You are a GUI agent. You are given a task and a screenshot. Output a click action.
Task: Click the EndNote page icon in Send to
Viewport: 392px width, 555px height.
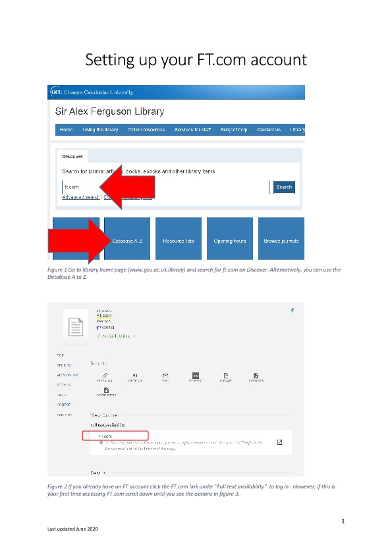(226, 376)
